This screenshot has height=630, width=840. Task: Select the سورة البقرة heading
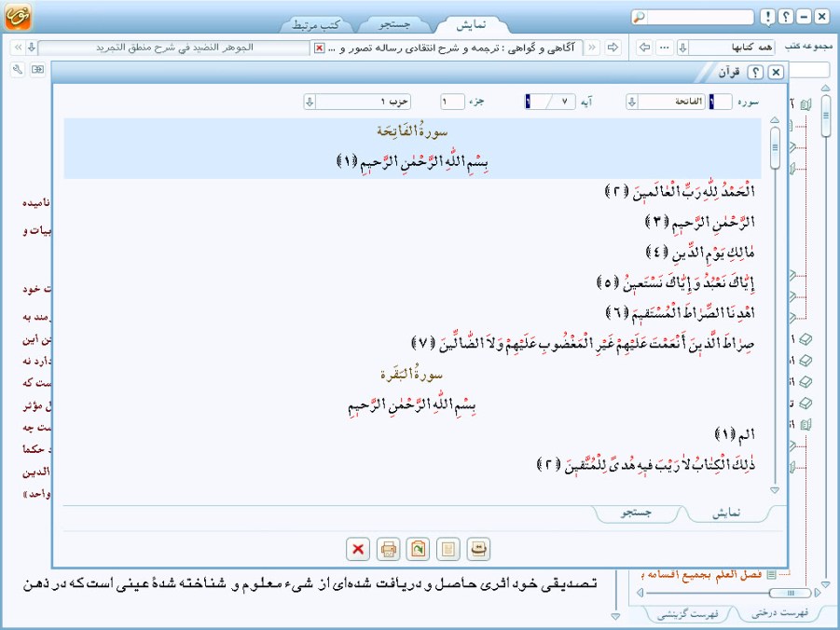411,374
